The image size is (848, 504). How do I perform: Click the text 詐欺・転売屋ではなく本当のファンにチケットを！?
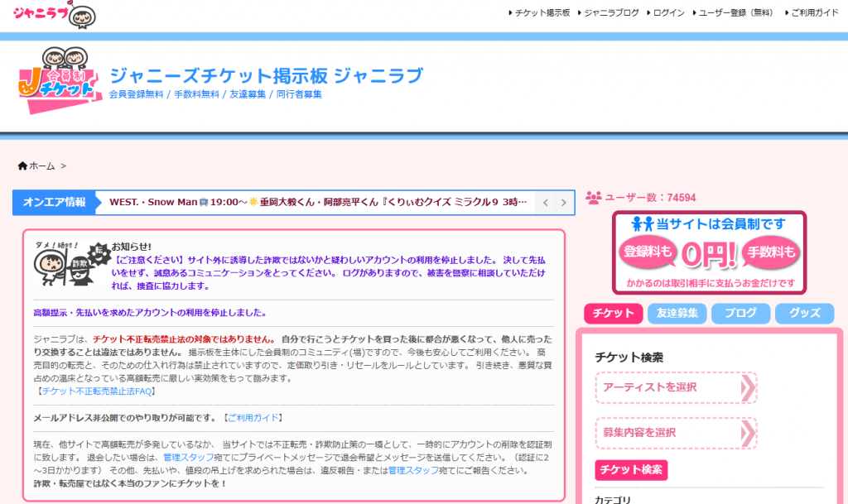click(x=130, y=483)
